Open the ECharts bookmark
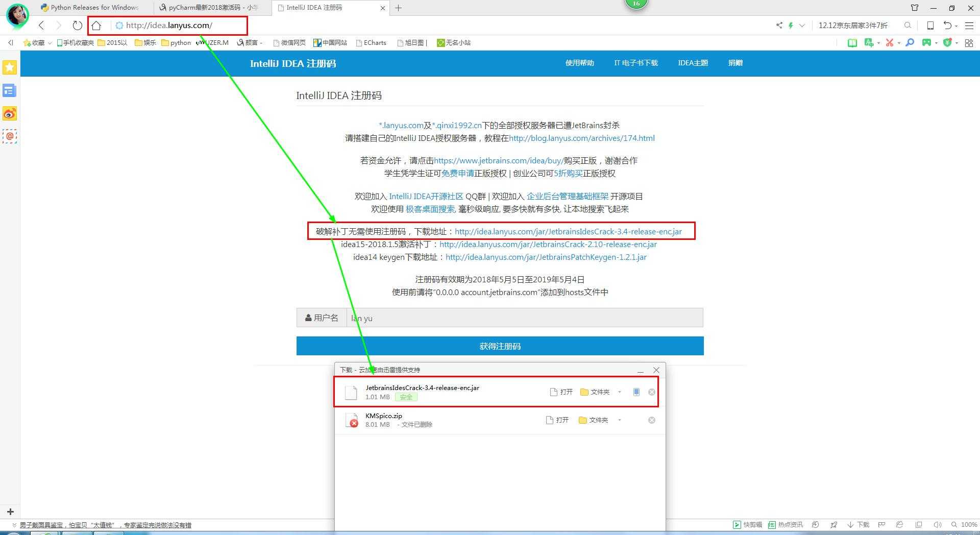980x535 pixels. tap(371, 43)
